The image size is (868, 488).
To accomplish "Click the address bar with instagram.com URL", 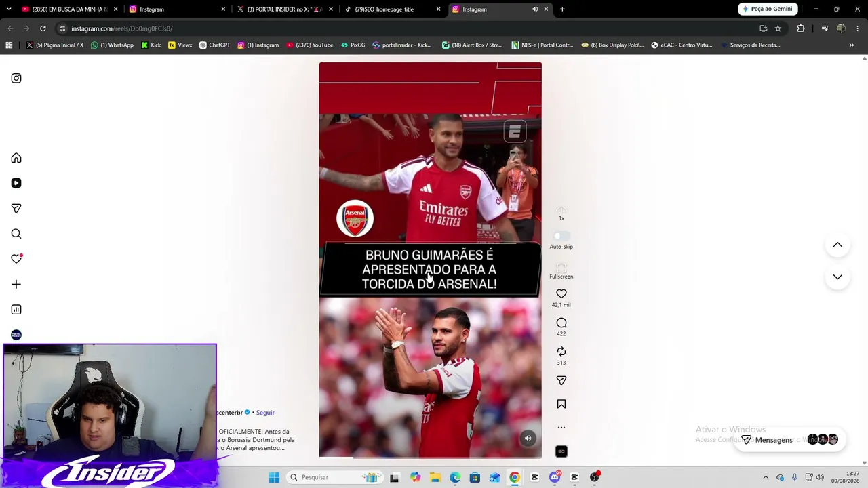I will [407, 28].
